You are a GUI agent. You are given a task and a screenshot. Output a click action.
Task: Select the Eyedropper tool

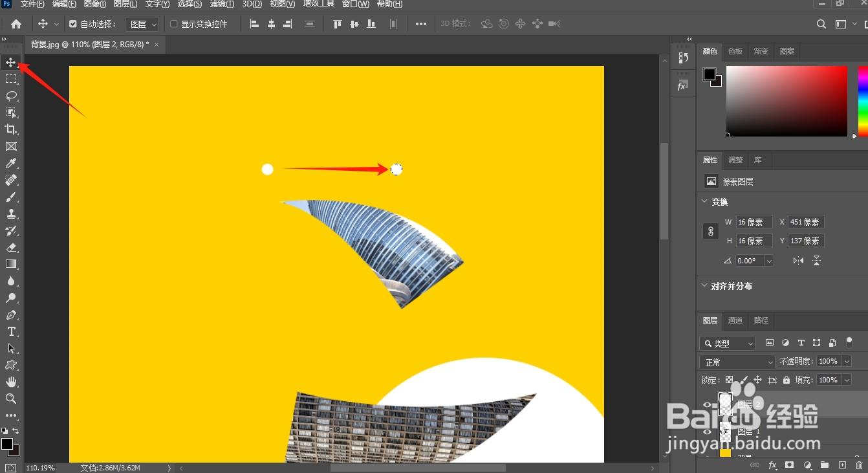click(11, 163)
